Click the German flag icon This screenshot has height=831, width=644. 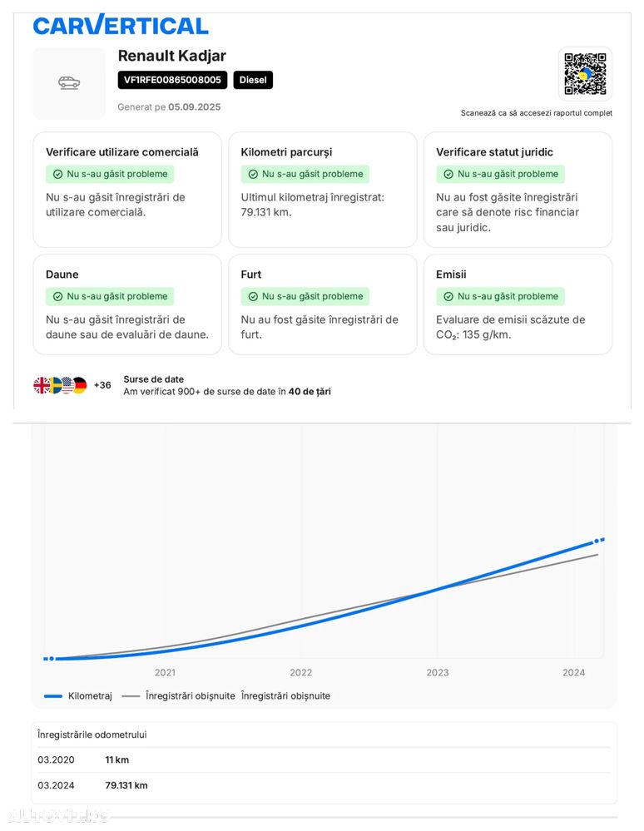click(x=80, y=385)
